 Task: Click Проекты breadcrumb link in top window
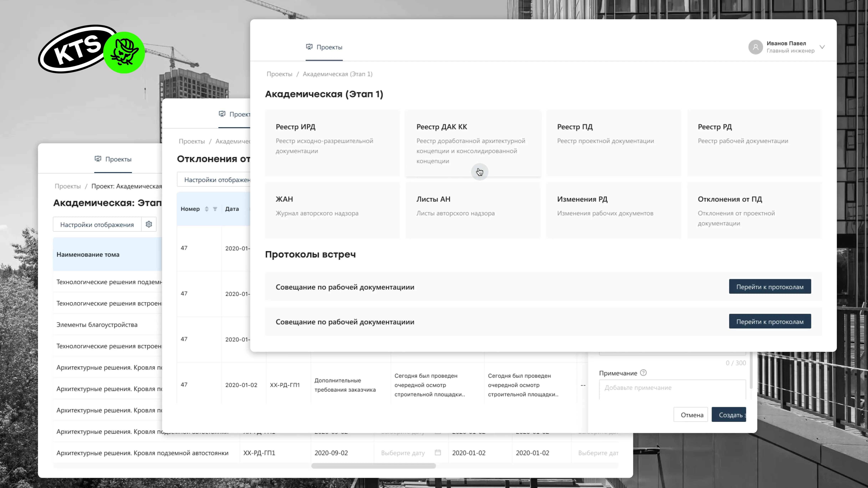coord(279,74)
